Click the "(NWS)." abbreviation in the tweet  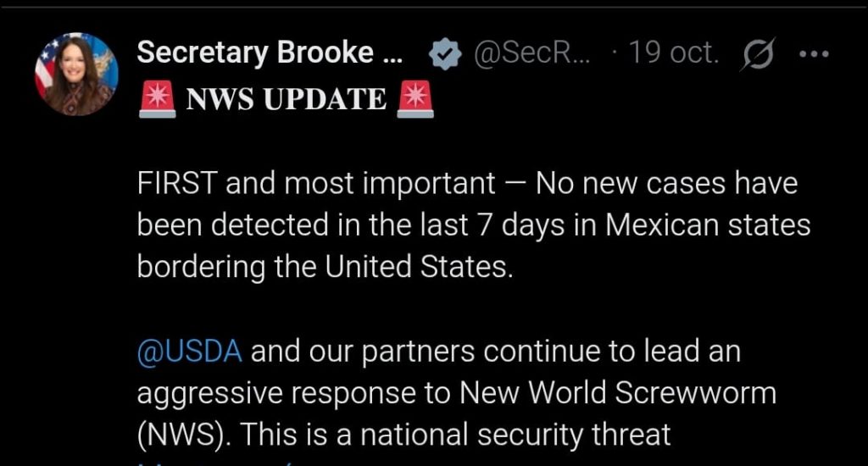coord(181,434)
